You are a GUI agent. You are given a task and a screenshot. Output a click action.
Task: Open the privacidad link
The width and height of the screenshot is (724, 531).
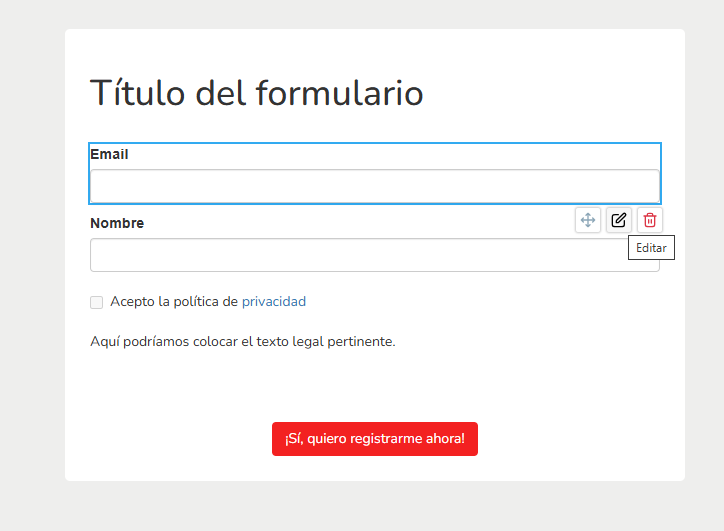click(273, 301)
